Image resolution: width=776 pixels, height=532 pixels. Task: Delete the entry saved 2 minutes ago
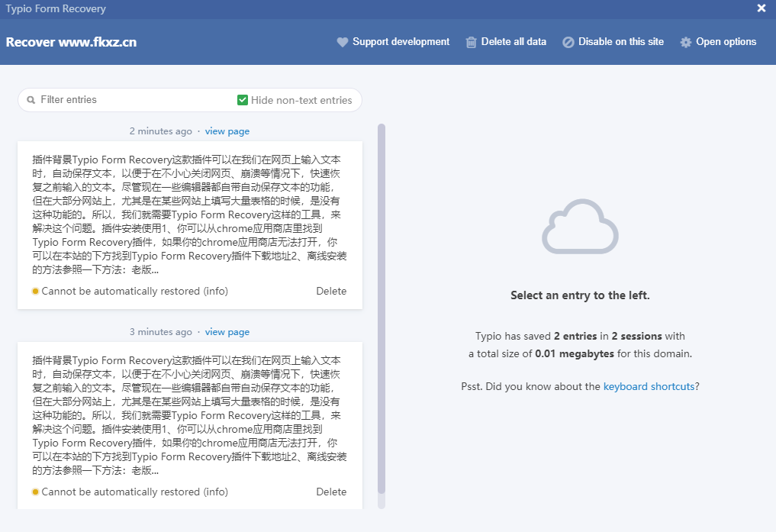click(331, 291)
